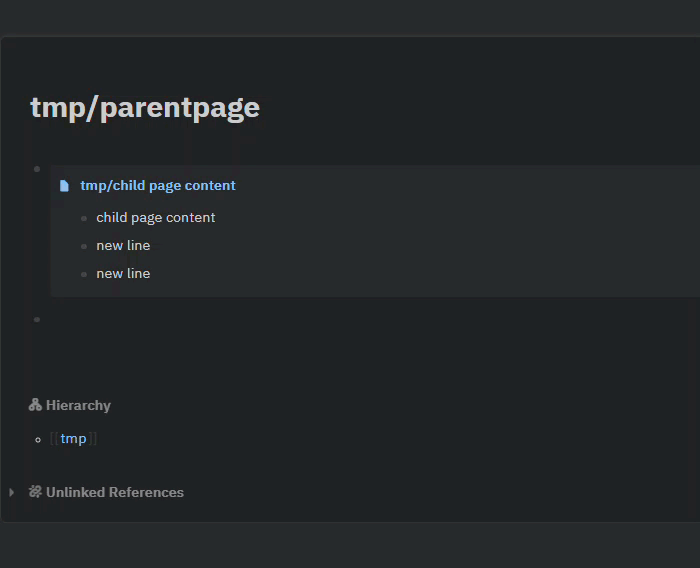Click the tmp/parentpage page title
The image size is (700, 568).
coord(145,108)
